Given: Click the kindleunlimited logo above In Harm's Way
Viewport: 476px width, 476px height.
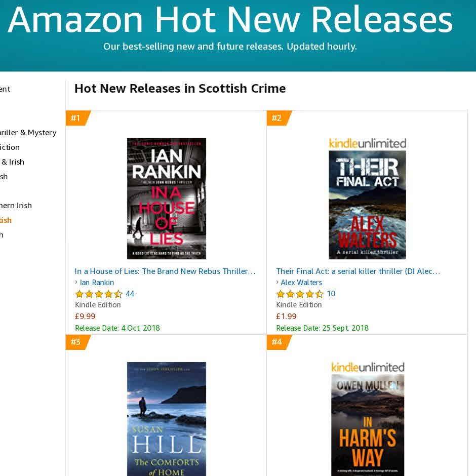Looking at the screenshot, I should click(x=368, y=367).
